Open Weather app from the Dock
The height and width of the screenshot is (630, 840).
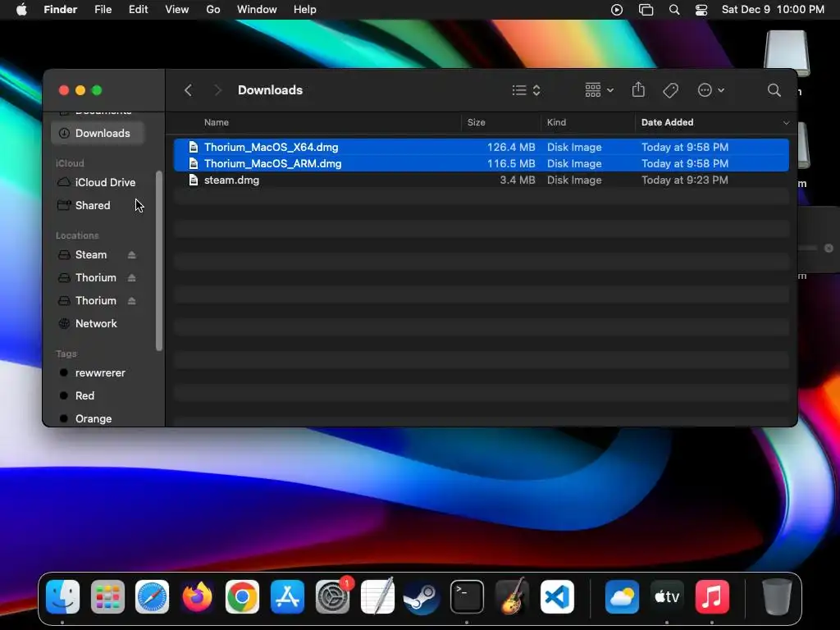(x=622, y=597)
